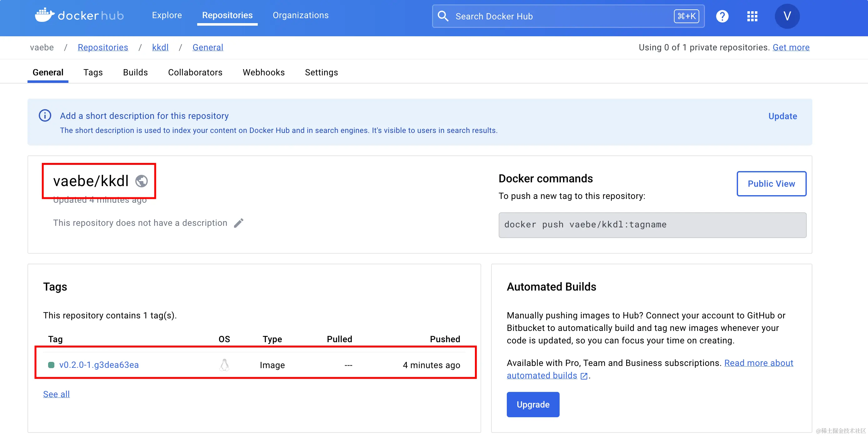Click the Get more link
This screenshot has height=436, width=868.
791,47
